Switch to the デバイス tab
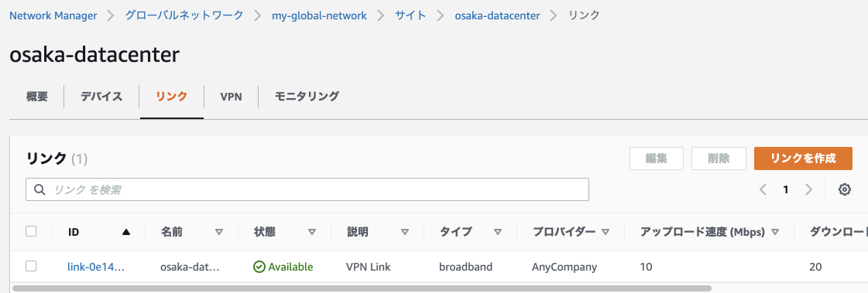Screen dimensions: 868x293 101,97
